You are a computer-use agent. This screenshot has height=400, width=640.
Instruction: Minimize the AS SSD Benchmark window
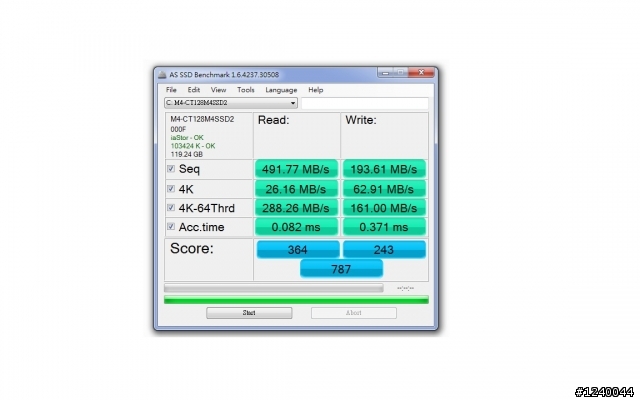385,73
